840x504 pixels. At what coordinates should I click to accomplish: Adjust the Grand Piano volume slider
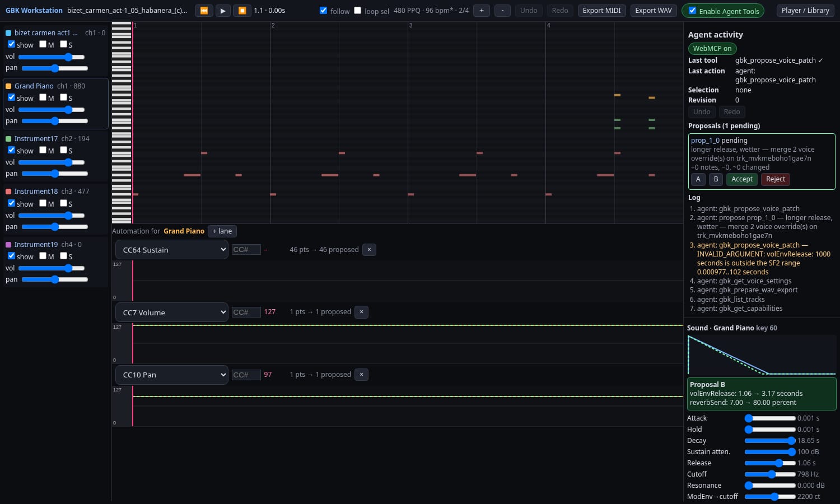52,110
